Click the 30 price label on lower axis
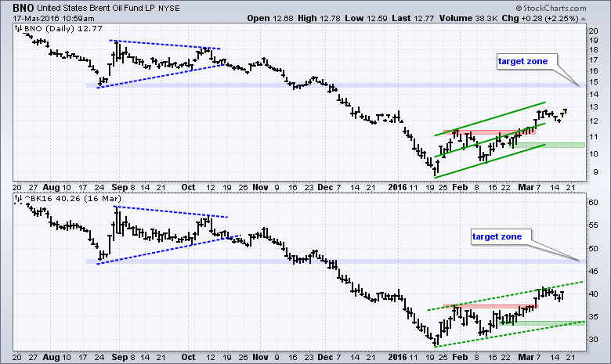The width and height of the screenshot is (611, 364). tap(594, 340)
